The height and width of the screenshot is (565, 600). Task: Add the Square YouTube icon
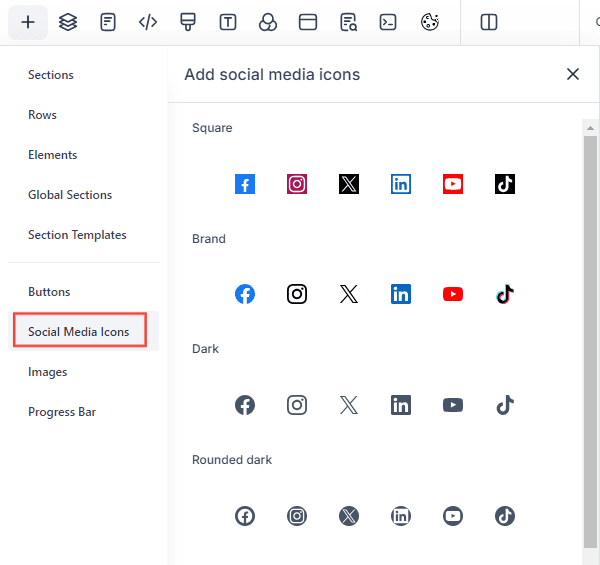pos(453,184)
